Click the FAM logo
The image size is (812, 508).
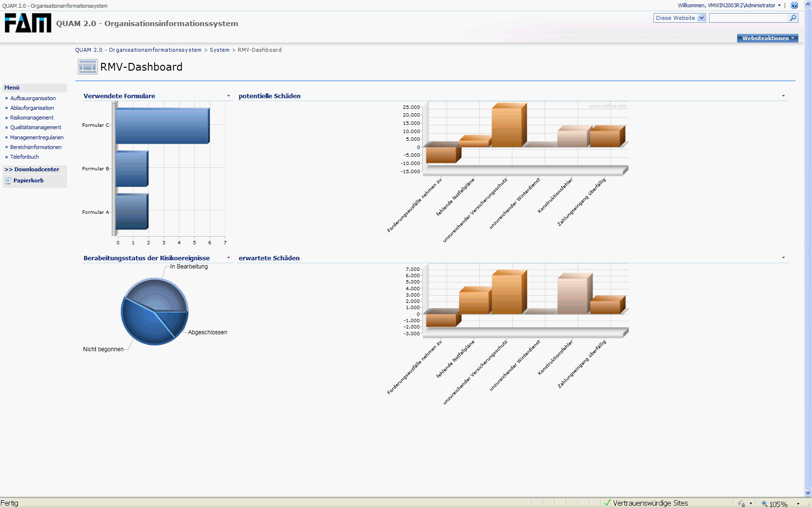click(x=28, y=23)
